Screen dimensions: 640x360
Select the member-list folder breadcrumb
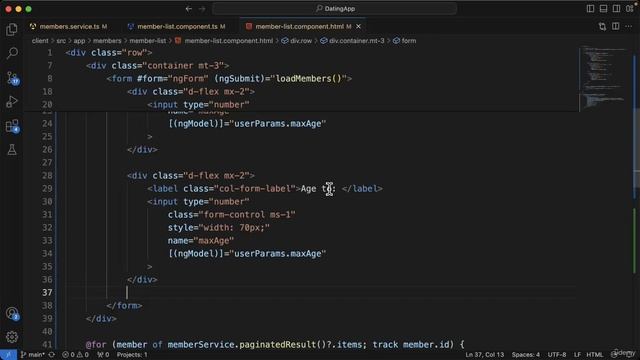(148, 41)
